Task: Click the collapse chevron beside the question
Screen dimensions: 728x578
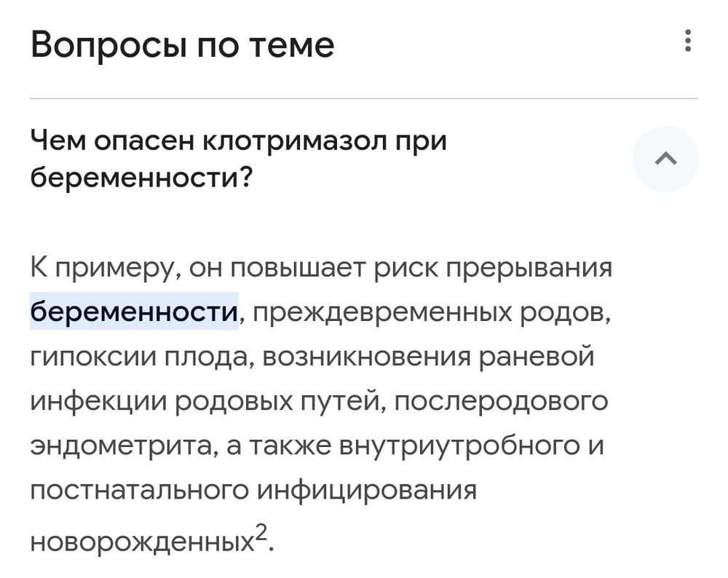Action: 665,159
